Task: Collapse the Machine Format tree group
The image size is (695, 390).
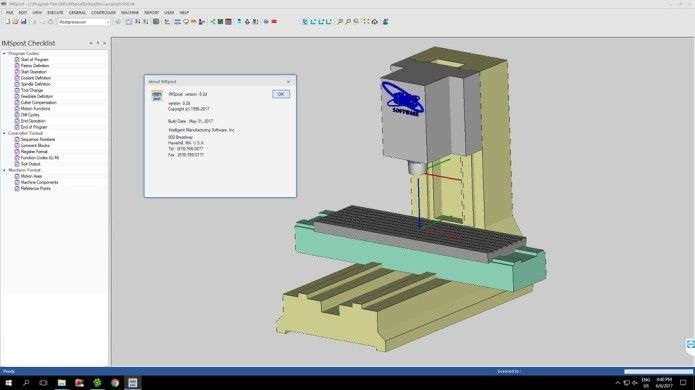Action: (x=4, y=170)
